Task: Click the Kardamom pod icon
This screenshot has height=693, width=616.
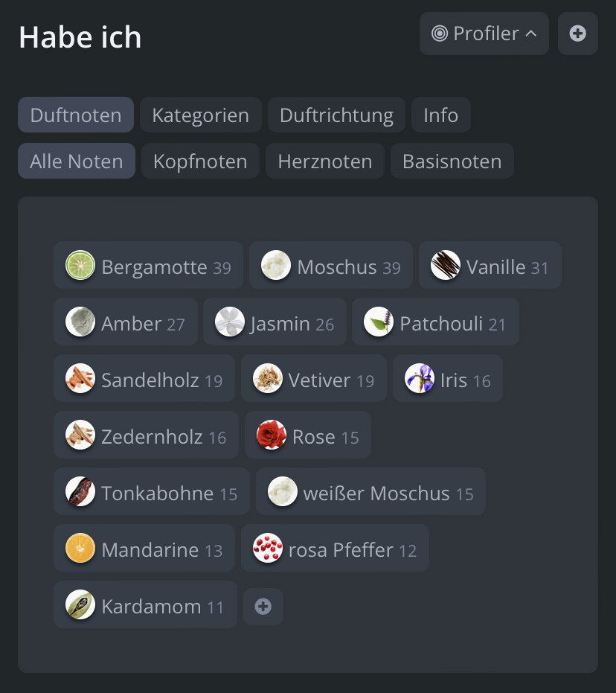Action: coord(80,604)
